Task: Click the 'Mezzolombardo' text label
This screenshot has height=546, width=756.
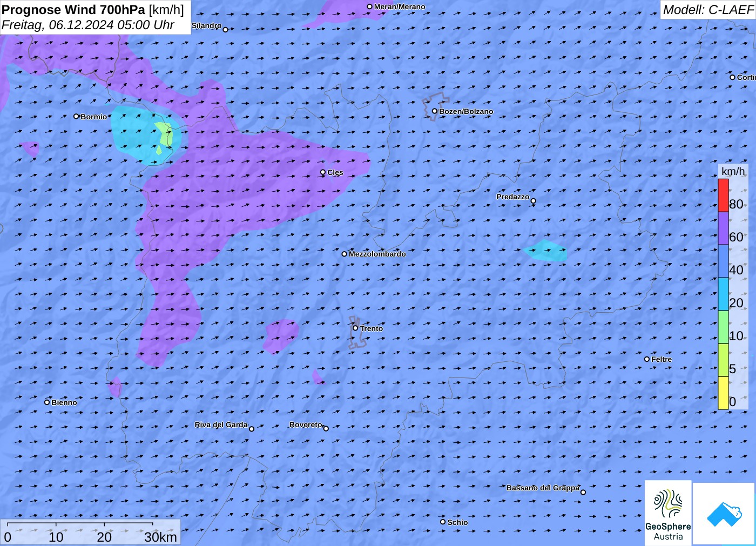Action: (377, 254)
